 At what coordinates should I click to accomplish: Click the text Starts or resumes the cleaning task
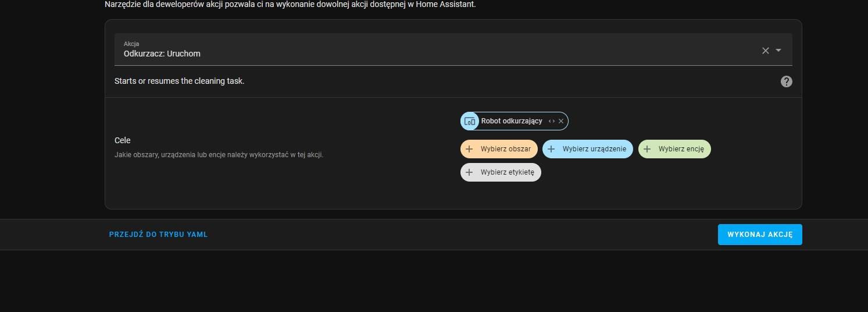(180, 81)
